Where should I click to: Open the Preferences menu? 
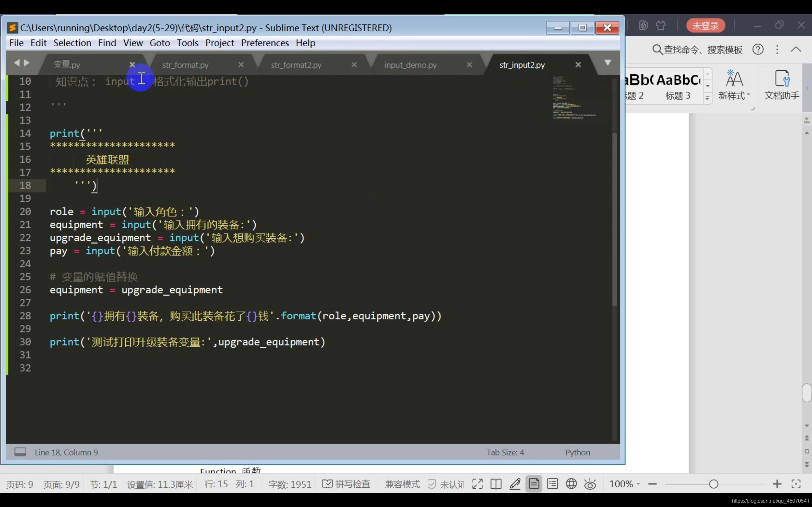click(x=265, y=43)
